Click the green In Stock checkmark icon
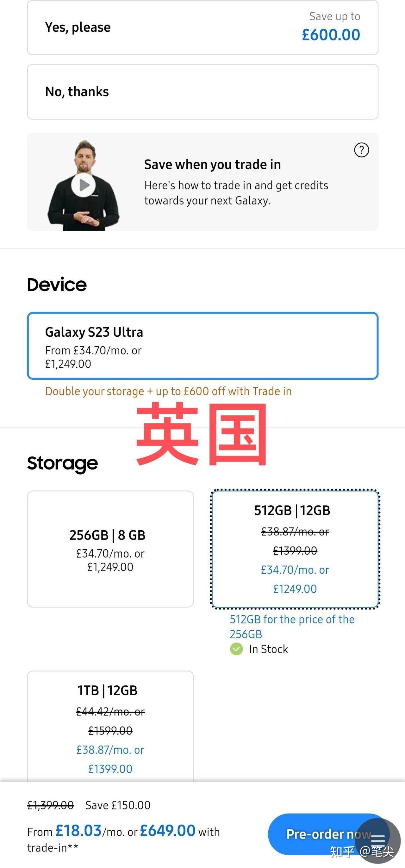Viewport: 405px width, 868px height. (236, 649)
